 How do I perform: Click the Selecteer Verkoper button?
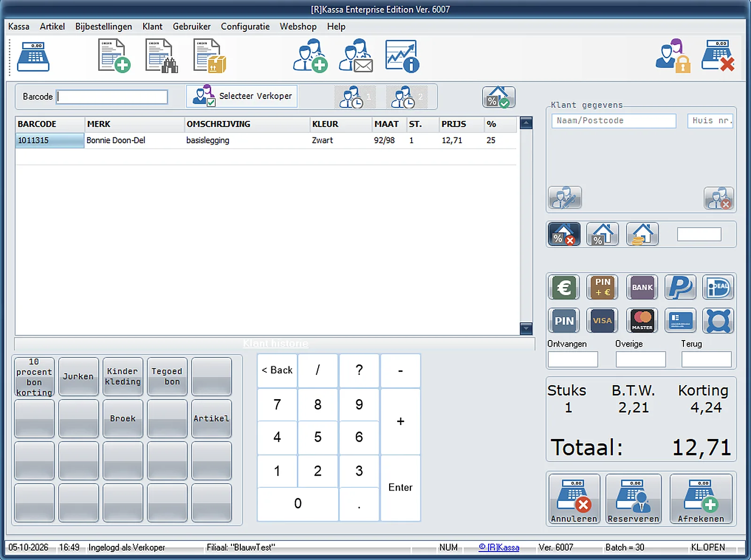[242, 96]
